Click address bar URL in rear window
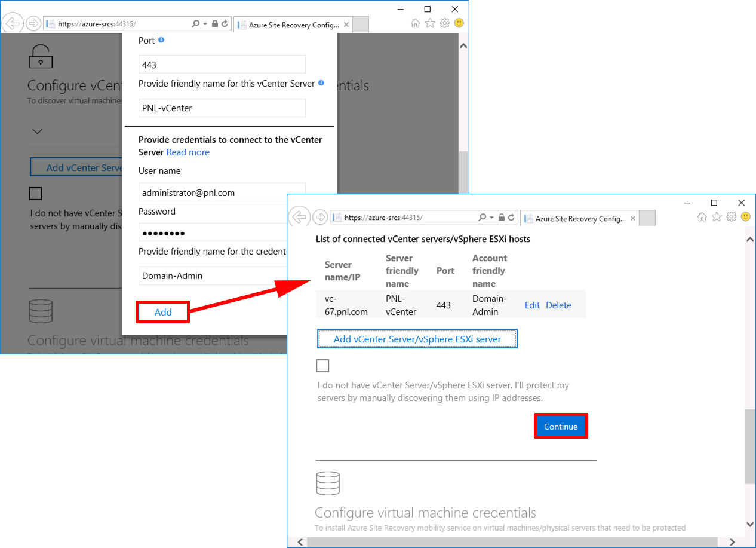Image resolution: width=756 pixels, height=548 pixels. pyautogui.click(x=97, y=24)
